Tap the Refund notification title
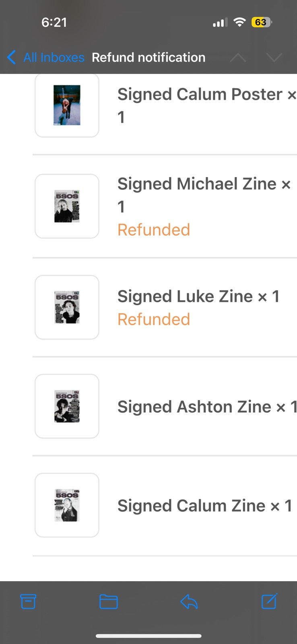297x644 pixels. tap(148, 58)
